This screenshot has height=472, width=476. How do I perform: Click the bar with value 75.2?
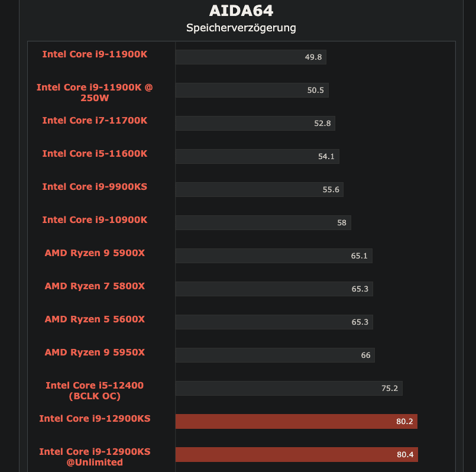pos(289,388)
